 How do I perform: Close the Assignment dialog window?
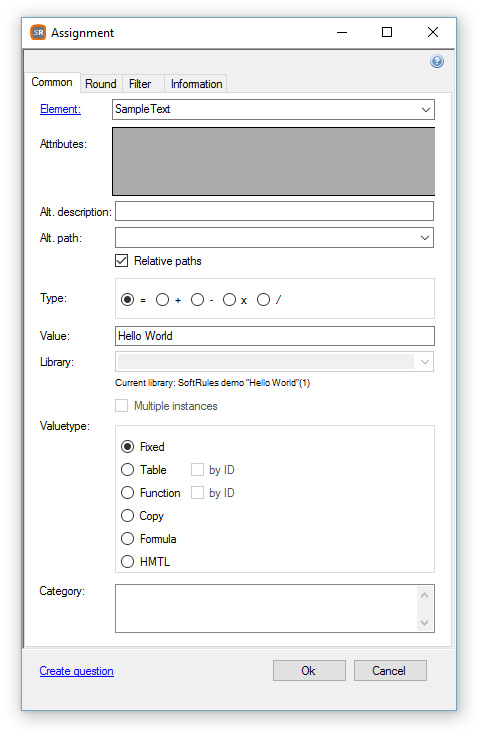(432, 32)
